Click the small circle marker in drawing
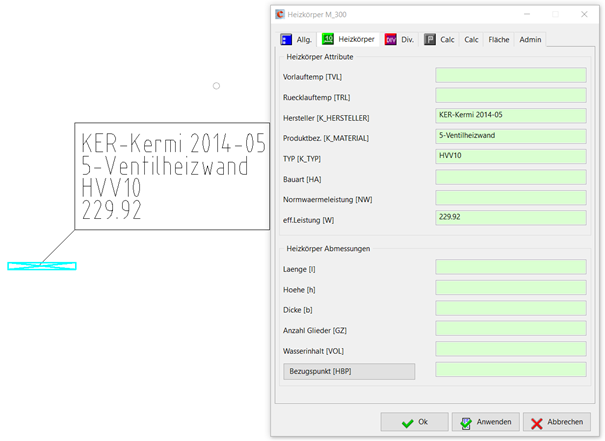The width and height of the screenshot is (605, 441). point(216,86)
